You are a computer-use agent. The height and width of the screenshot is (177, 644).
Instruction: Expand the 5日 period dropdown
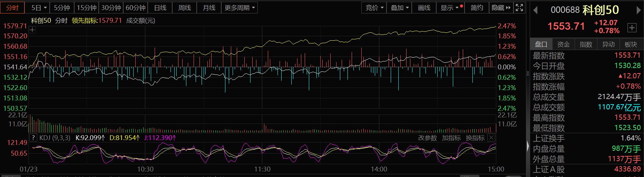pos(39,8)
